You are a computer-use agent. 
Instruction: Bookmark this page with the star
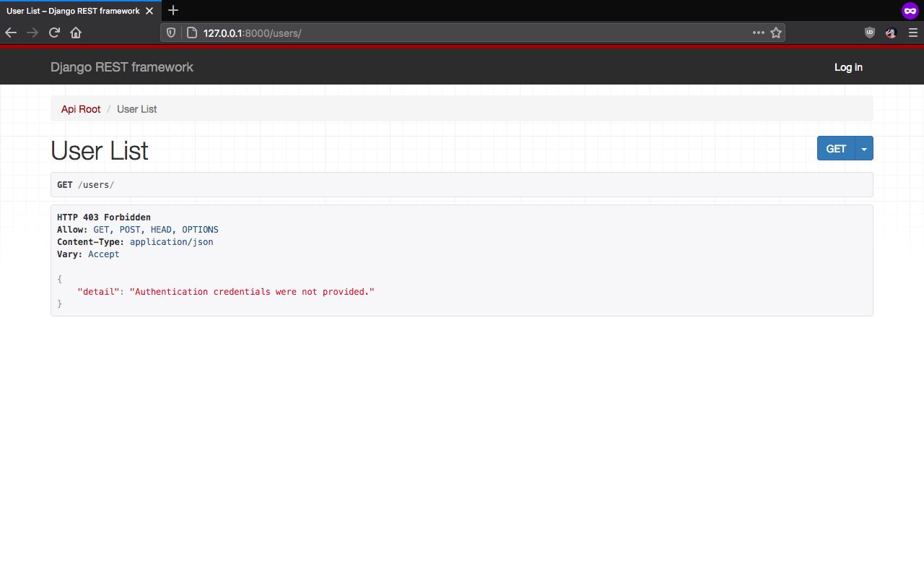point(776,33)
